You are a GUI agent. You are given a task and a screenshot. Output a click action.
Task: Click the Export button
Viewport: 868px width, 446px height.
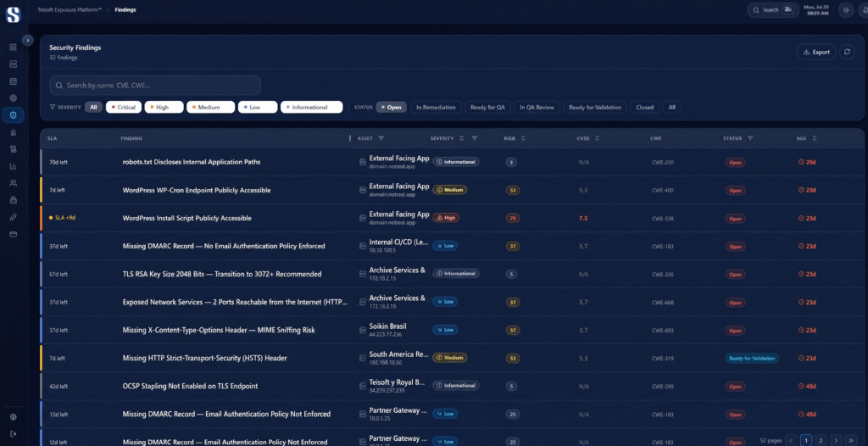tap(816, 52)
